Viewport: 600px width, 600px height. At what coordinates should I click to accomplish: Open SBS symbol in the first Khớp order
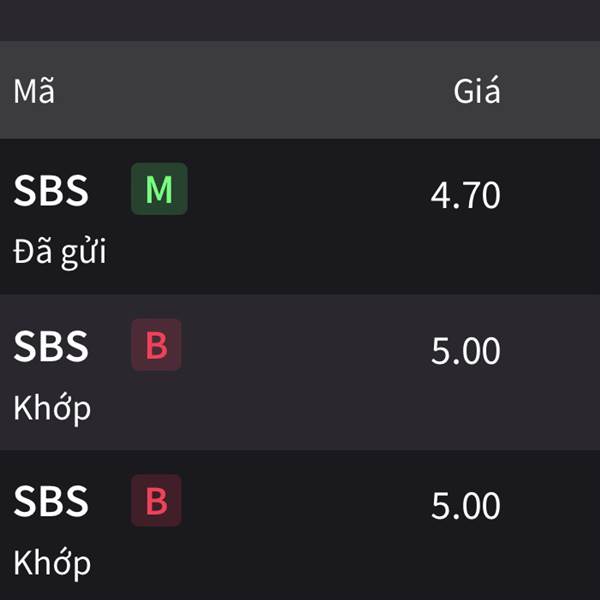pos(51,346)
